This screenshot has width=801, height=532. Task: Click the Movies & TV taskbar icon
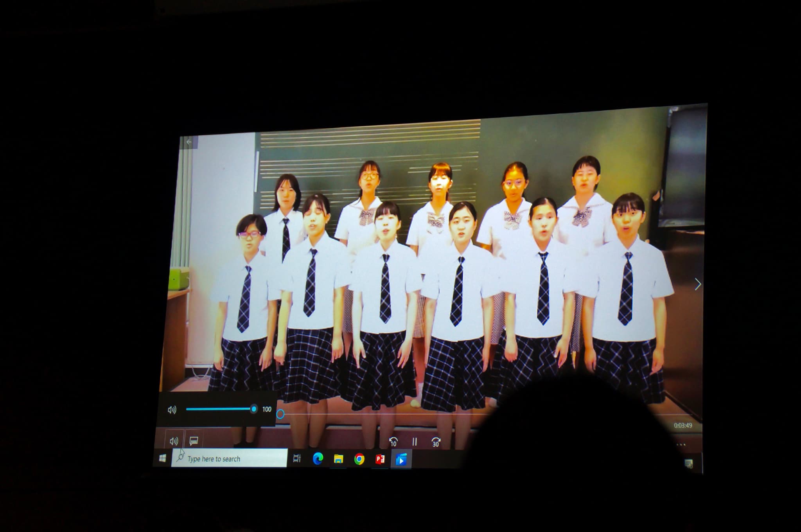(x=401, y=460)
